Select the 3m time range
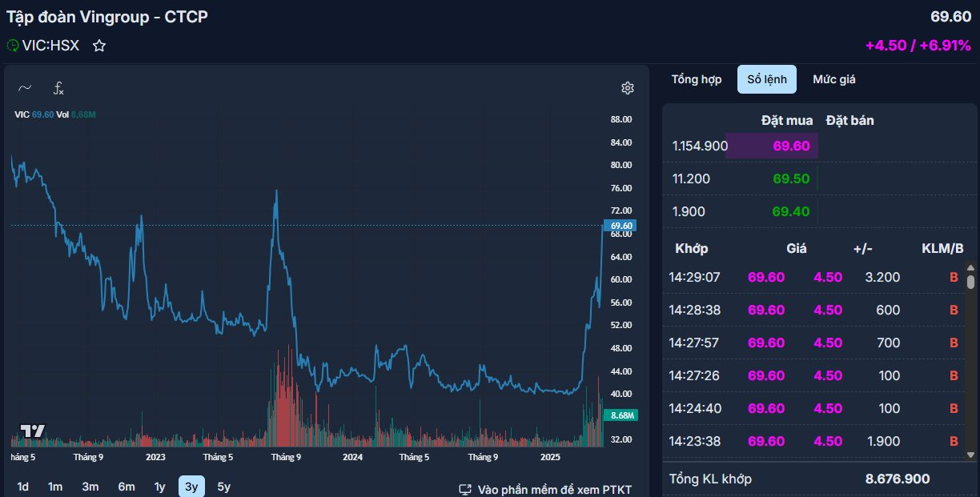 [x=90, y=487]
